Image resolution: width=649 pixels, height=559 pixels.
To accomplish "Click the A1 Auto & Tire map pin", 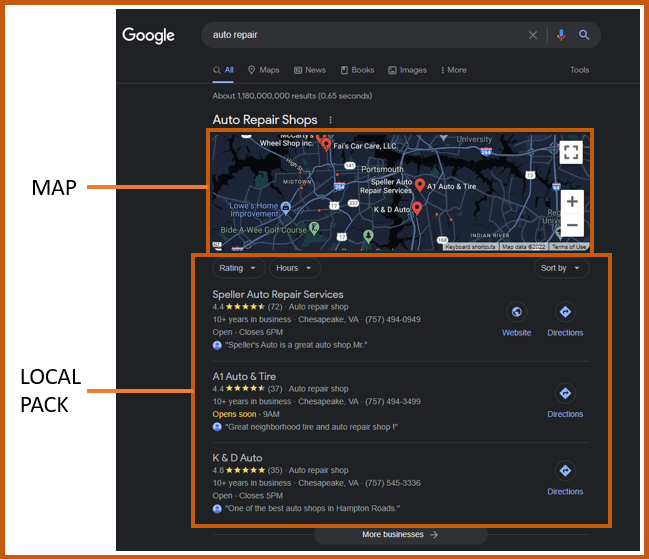I will click(420, 185).
